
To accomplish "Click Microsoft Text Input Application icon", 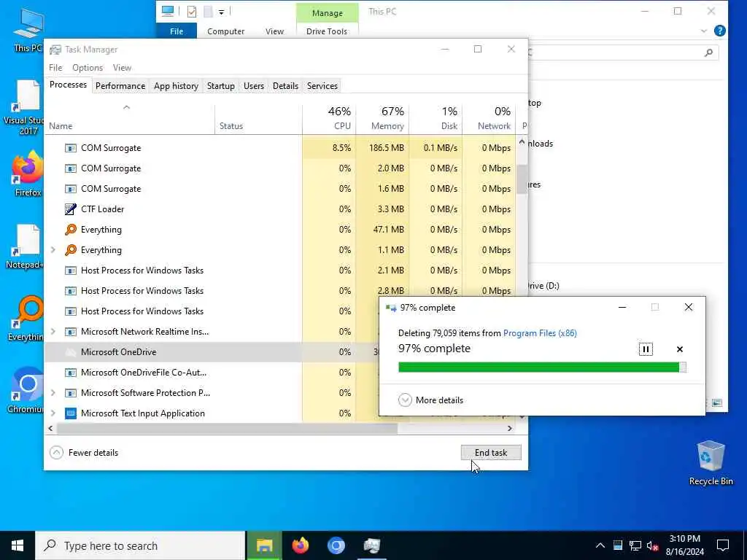I will (x=71, y=413).
